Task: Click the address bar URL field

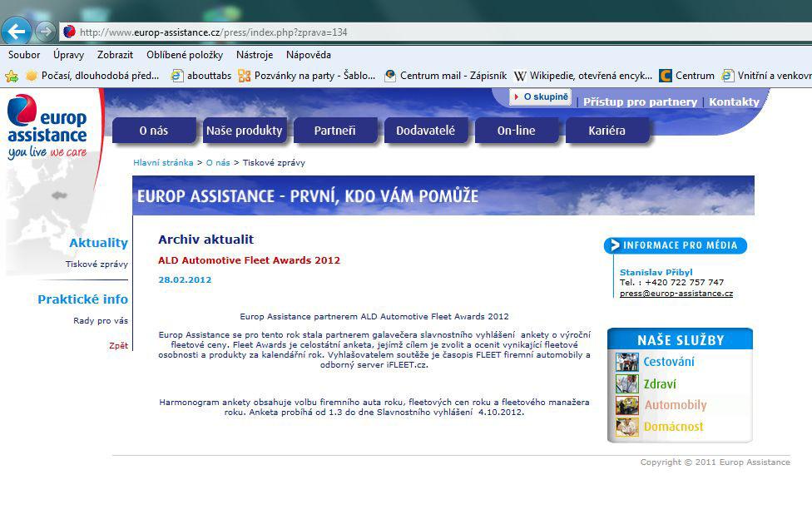Action: [435, 32]
